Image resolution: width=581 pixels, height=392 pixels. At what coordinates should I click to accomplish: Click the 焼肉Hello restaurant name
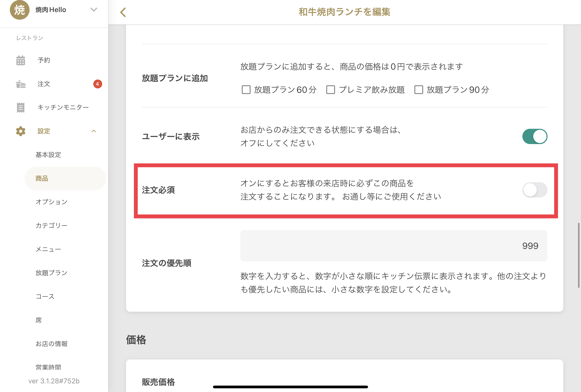[x=51, y=10]
